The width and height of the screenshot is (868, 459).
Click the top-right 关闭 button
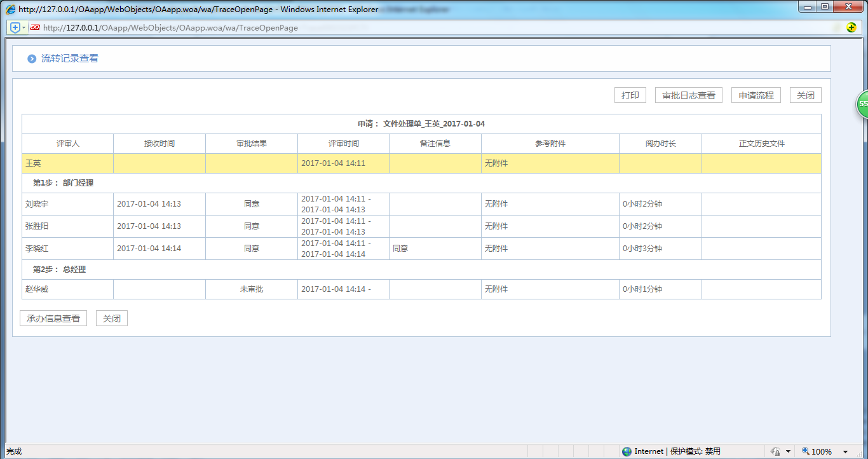pyautogui.click(x=806, y=95)
